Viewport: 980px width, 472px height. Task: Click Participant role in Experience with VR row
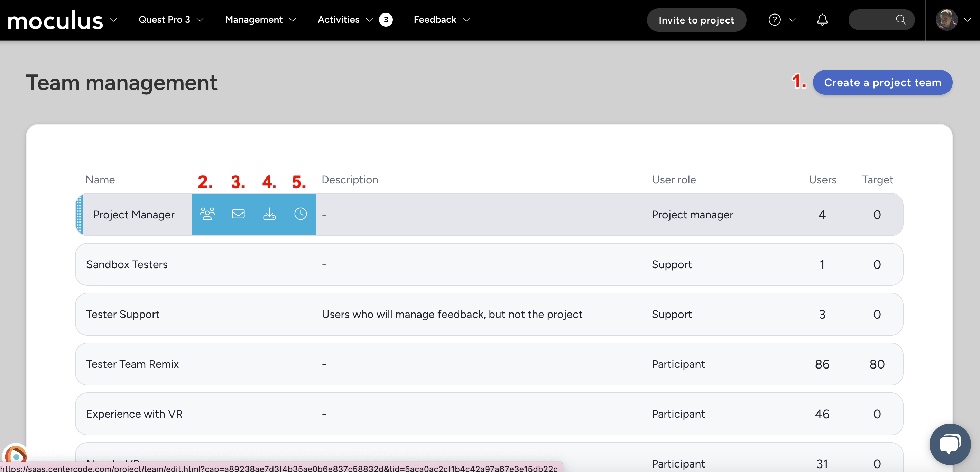678,414
